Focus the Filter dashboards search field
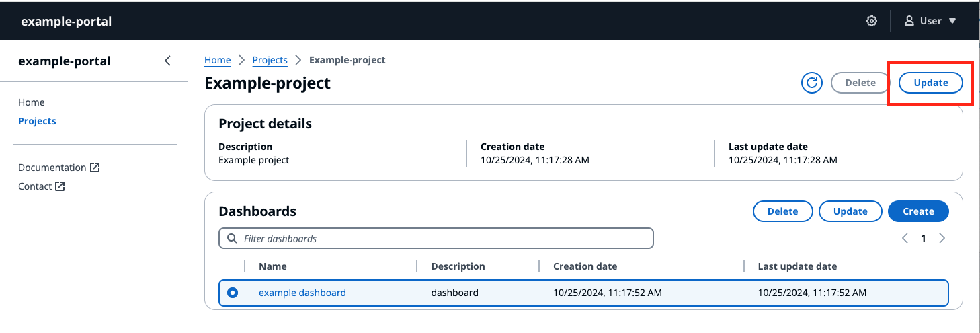This screenshot has height=333, width=980. point(444,238)
